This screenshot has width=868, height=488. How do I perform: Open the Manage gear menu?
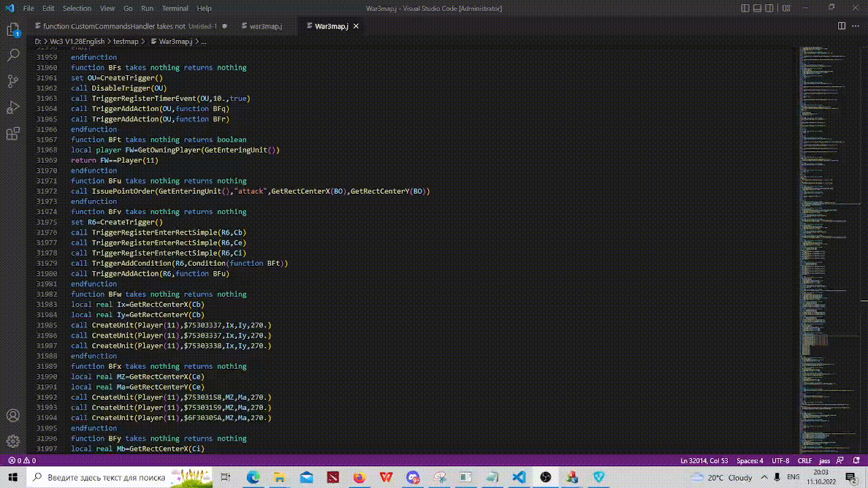[13, 441]
